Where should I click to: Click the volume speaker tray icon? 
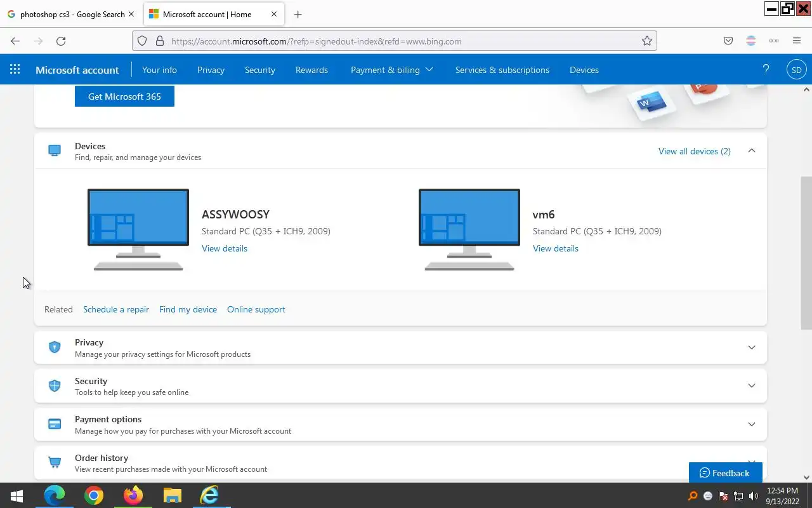pyautogui.click(x=754, y=496)
